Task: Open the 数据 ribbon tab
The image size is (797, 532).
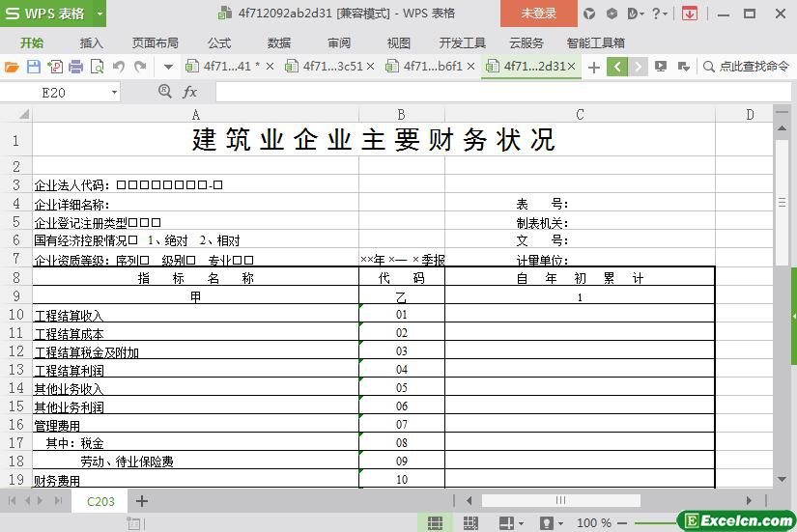Action: coord(279,43)
